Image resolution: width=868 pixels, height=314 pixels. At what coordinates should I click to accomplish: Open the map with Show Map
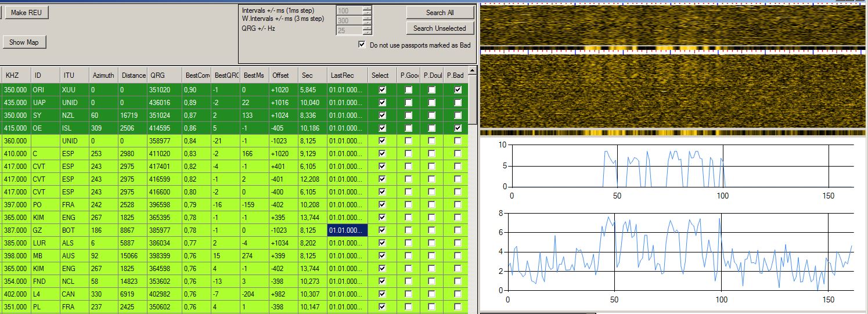tap(24, 42)
